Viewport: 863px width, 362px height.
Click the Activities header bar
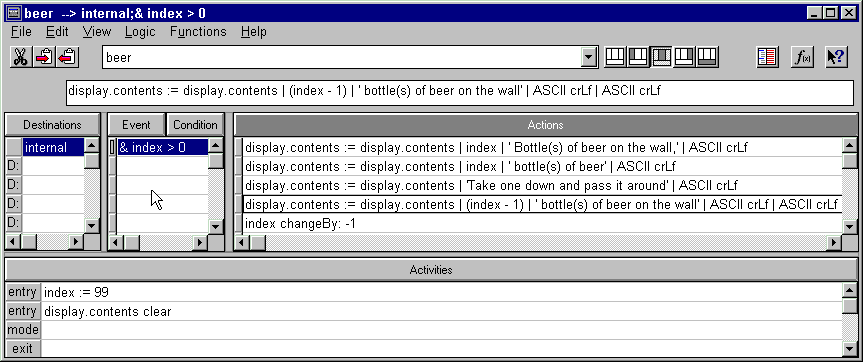click(431, 270)
